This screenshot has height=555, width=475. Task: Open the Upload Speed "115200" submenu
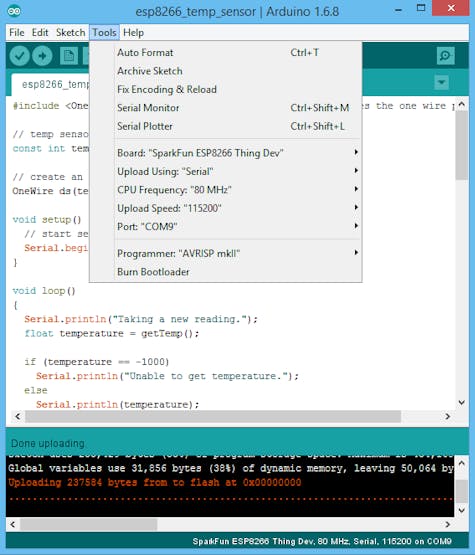coord(225,208)
